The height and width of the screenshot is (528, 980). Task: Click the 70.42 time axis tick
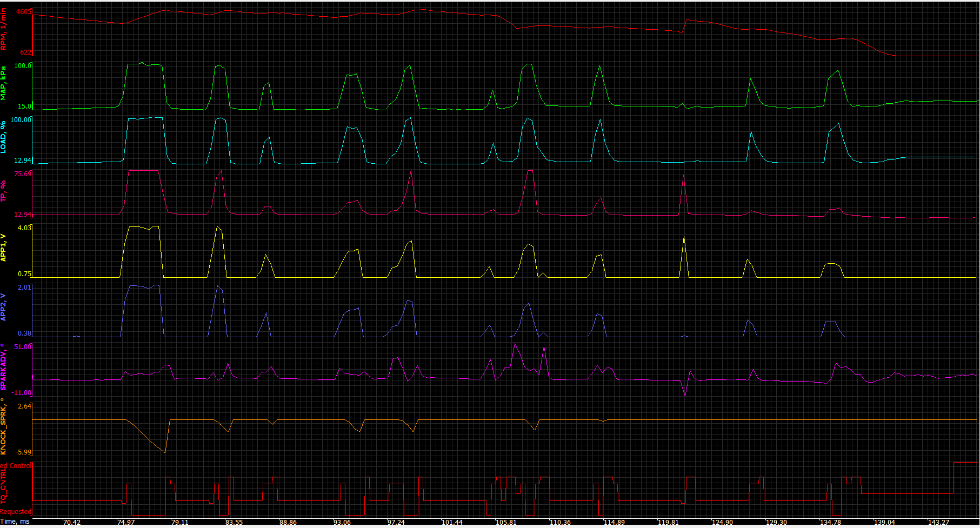[x=72, y=522]
